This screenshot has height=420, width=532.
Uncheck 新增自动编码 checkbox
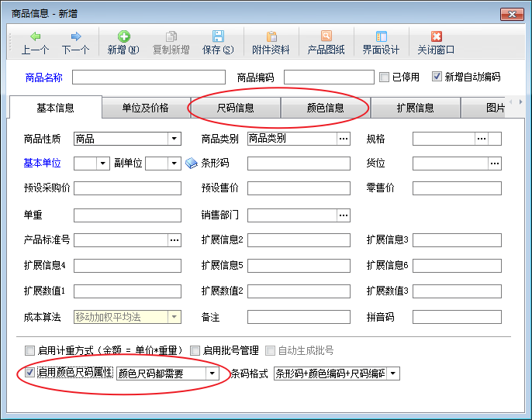click(437, 77)
